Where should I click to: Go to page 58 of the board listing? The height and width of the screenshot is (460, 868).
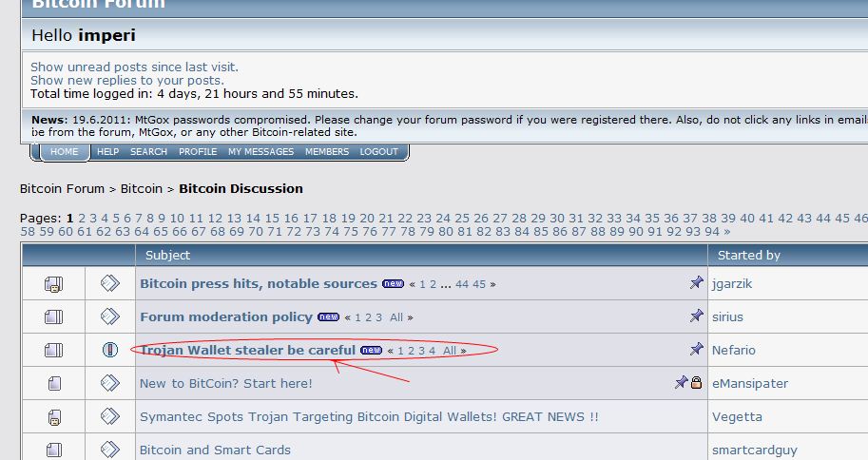tap(28, 231)
